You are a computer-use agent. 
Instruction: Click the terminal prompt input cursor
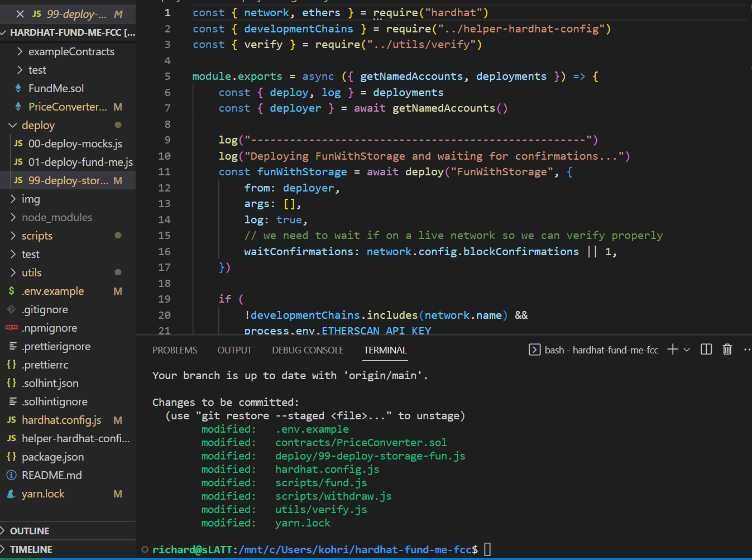tap(487, 549)
